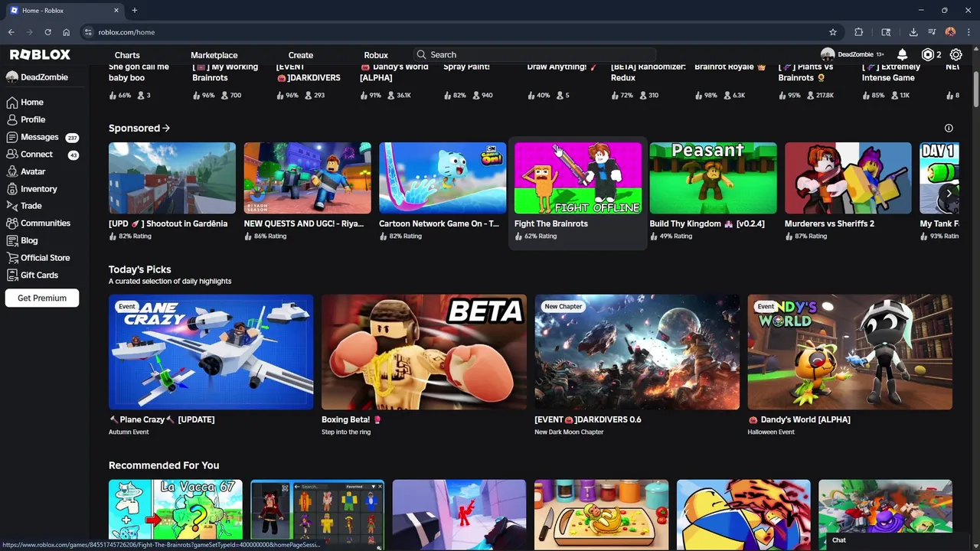Click the Today's Picks heading
Viewport: 980px width, 551px height.
pyautogui.click(x=140, y=269)
